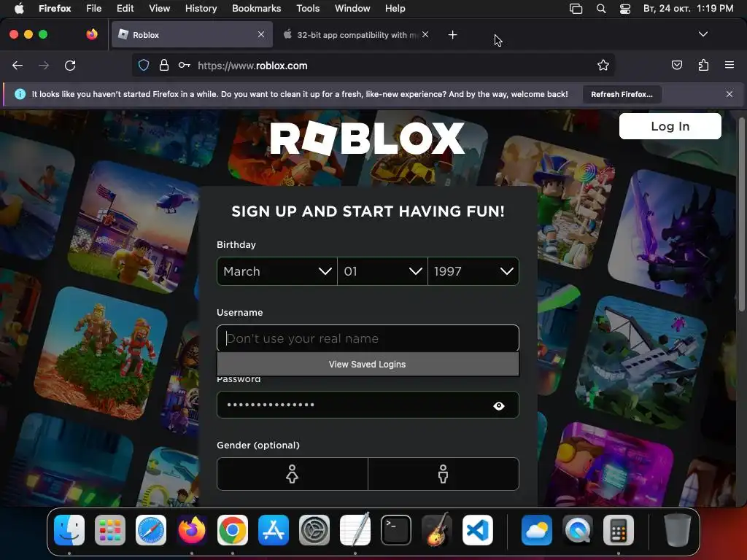This screenshot has width=747, height=560.
Task: Click the date and time clock
Action: tap(689, 8)
